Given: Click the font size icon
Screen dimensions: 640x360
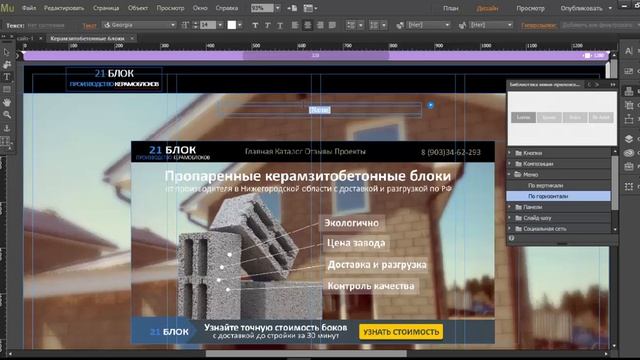Looking at the screenshot, I should pos(185,25).
